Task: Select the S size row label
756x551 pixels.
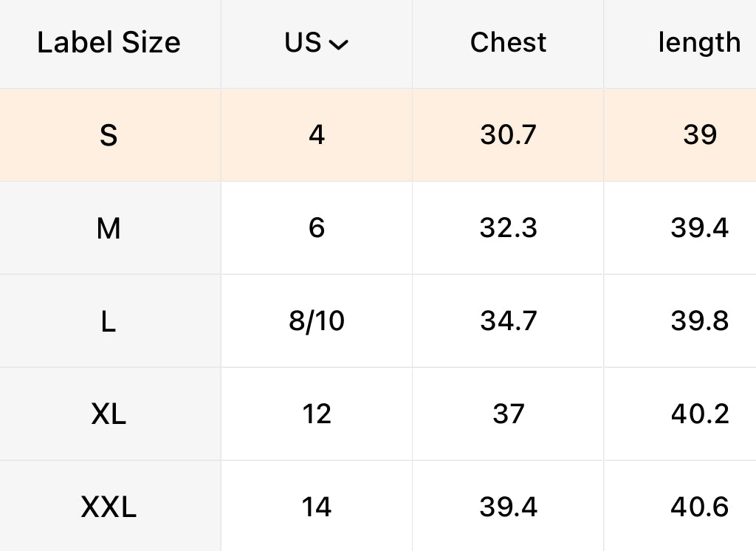Action: [109, 135]
